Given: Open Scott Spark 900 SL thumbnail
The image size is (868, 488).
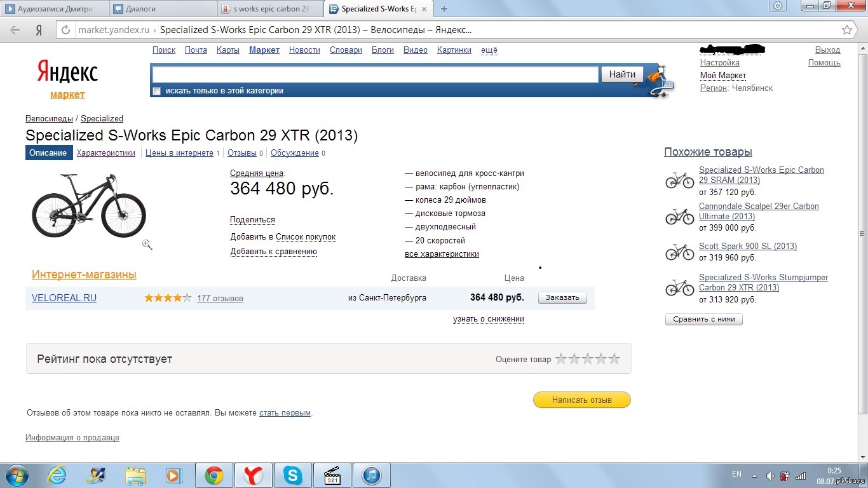Looking at the screenshot, I should click(x=680, y=252).
